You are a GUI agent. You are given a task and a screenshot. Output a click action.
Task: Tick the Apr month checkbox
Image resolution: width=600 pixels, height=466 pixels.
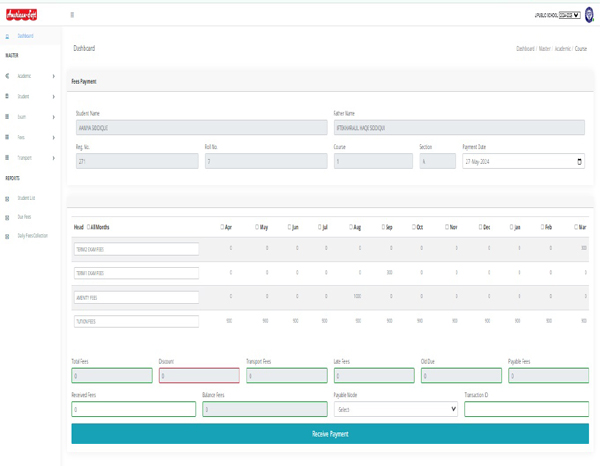point(222,227)
